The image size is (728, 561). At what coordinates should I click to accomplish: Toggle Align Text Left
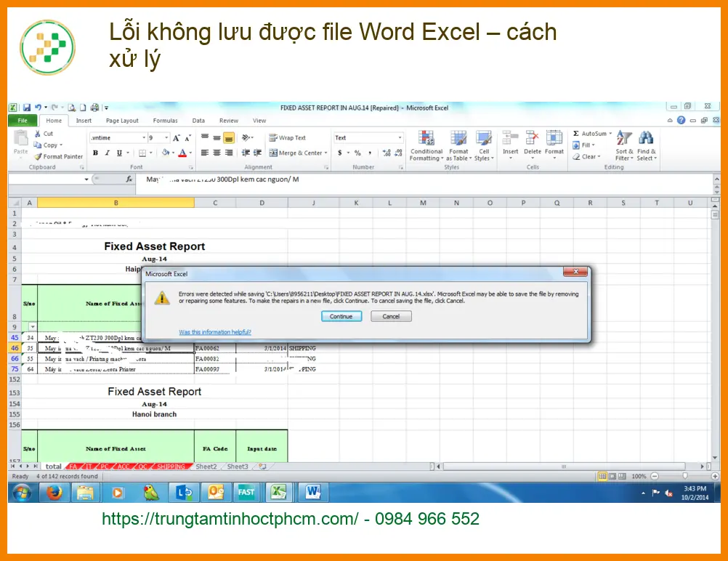[x=205, y=153]
